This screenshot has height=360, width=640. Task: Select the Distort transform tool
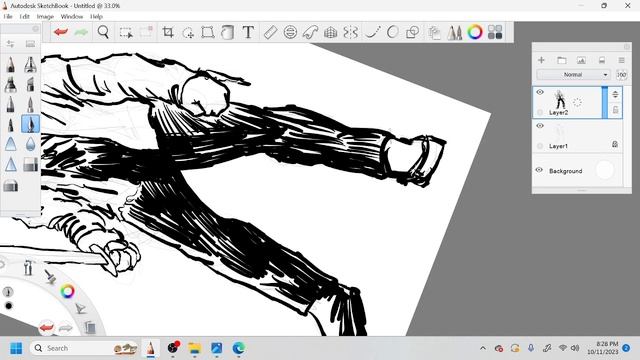pos(208,32)
